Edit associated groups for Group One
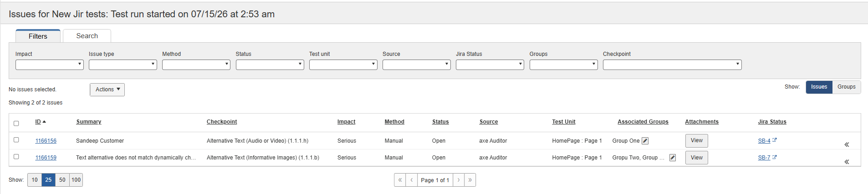Screen dimensions: 868x194 pyautogui.click(x=645, y=141)
